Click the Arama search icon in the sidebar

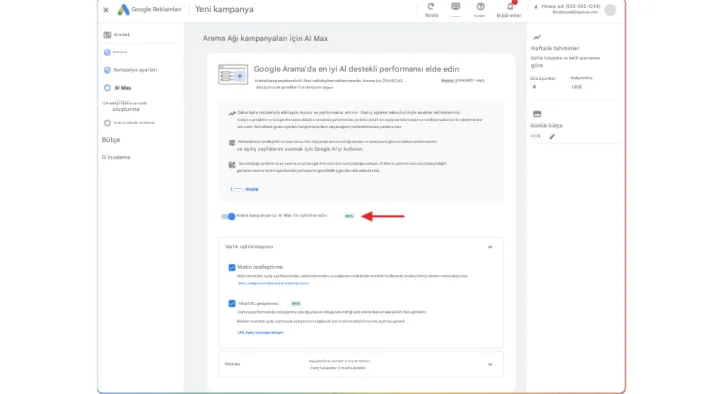click(x=107, y=35)
